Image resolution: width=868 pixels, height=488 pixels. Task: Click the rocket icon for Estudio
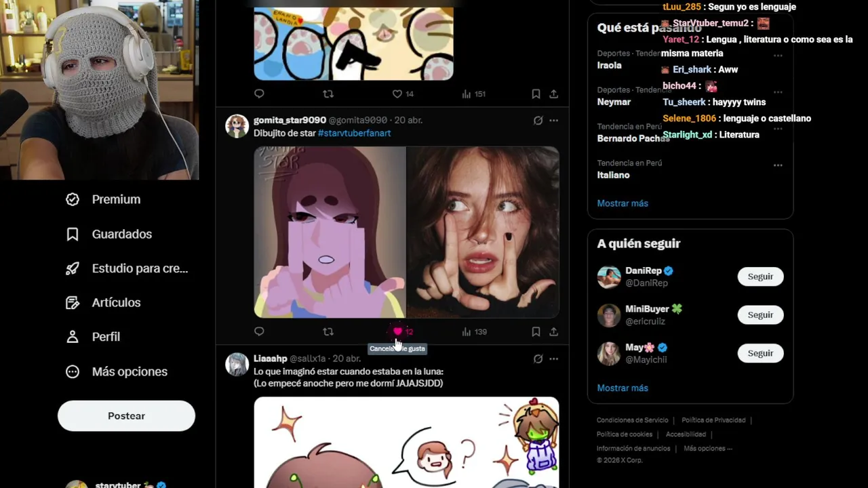tap(73, 268)
